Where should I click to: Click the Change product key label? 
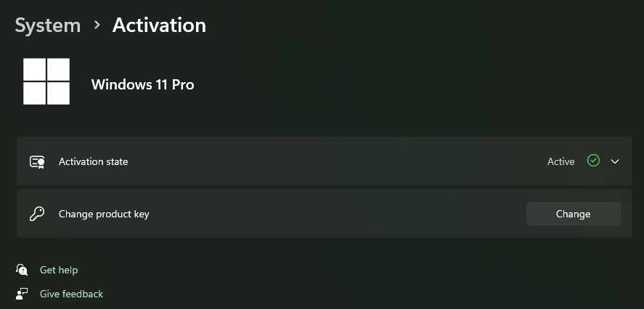pos(104,214)
